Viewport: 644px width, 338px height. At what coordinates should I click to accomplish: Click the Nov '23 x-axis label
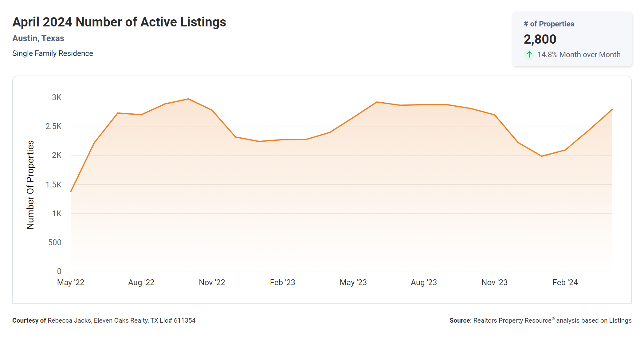(494, 282)
